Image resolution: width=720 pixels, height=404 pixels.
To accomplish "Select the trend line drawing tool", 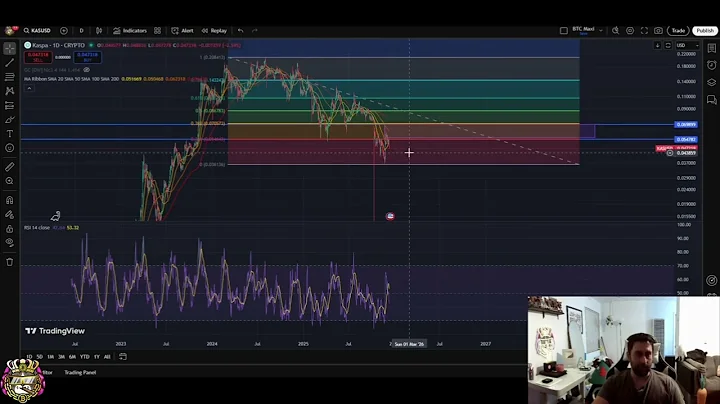I will pos(9,62).
